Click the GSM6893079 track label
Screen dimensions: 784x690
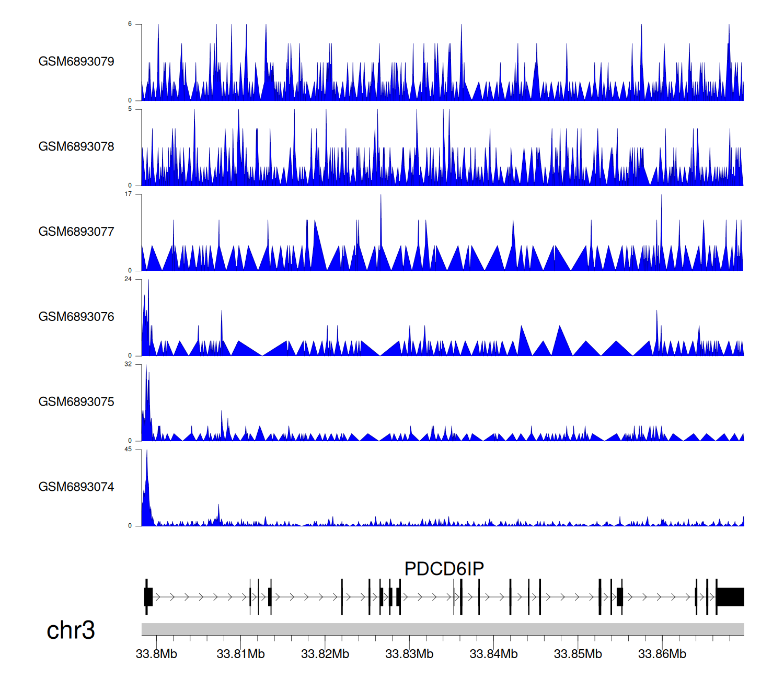coord(76,62)
